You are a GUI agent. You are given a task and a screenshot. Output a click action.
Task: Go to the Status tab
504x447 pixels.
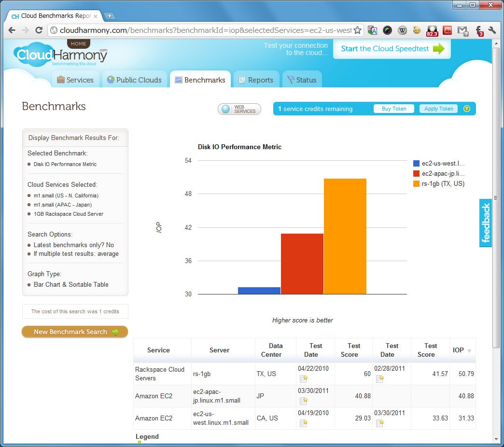coord(302,80)
